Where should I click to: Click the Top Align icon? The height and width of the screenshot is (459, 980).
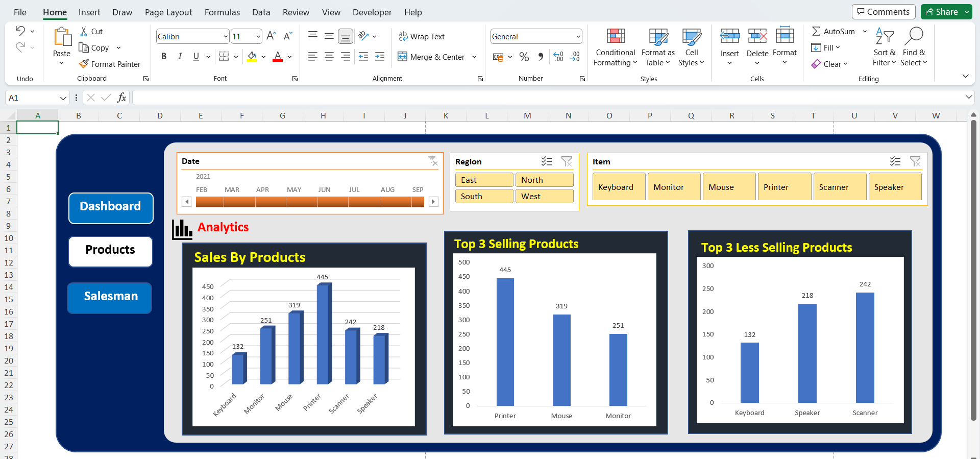(x=313, y=36)
